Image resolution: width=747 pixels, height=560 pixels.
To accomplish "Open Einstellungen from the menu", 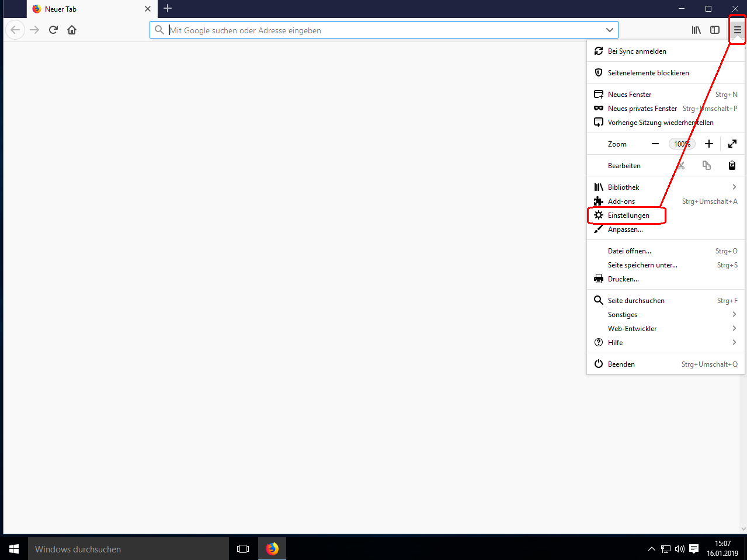I will coord(628,215).
